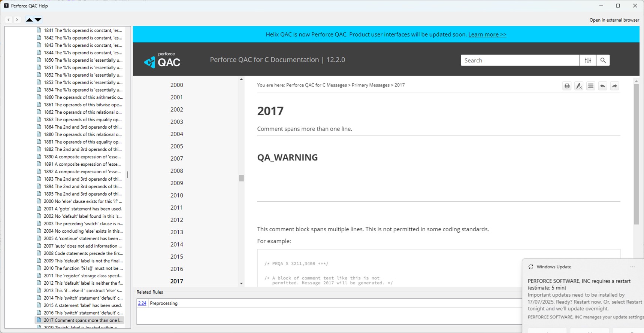The width and height of the screenshot is (644, 333).
Task: Click the black down triangle button
Action: pos(38,20)
